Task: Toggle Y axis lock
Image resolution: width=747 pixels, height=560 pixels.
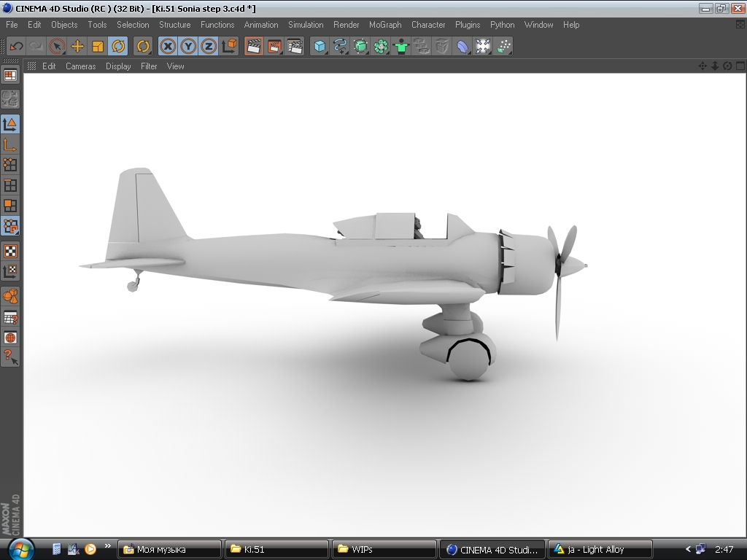Action: click(189, 47)
